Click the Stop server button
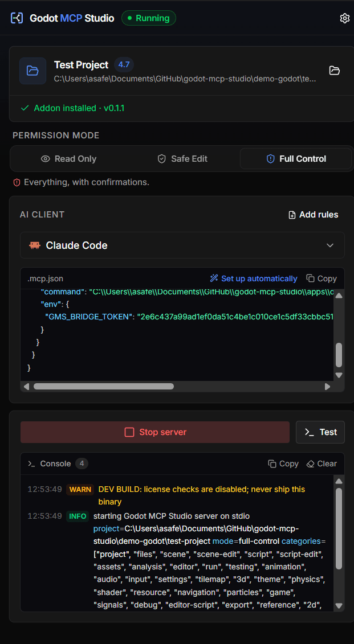 pyautogui.click(x=155, y=432)
